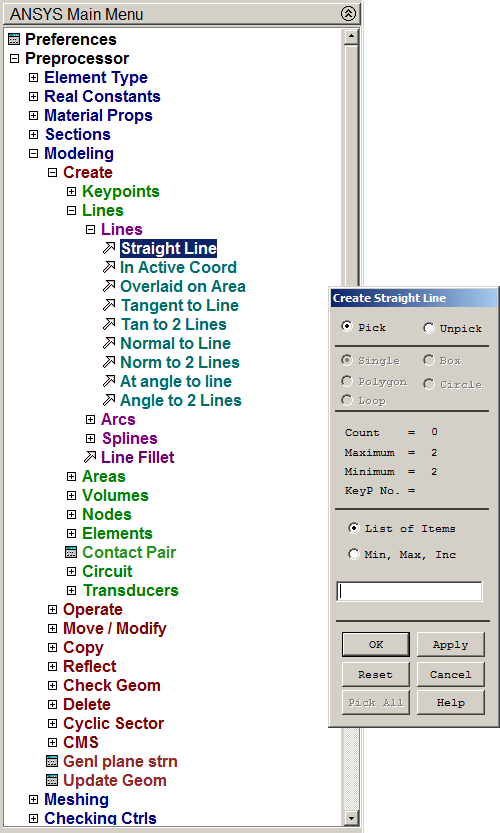Expand the Volumes node
Image resolution: width=500 pixels, height=833 pixels.
[71, 495]
